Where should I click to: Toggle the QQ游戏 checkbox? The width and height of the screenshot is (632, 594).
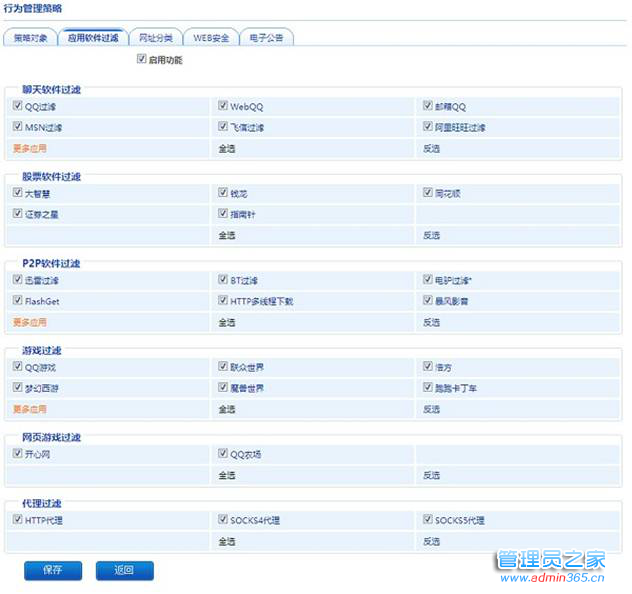click(17, 367)
